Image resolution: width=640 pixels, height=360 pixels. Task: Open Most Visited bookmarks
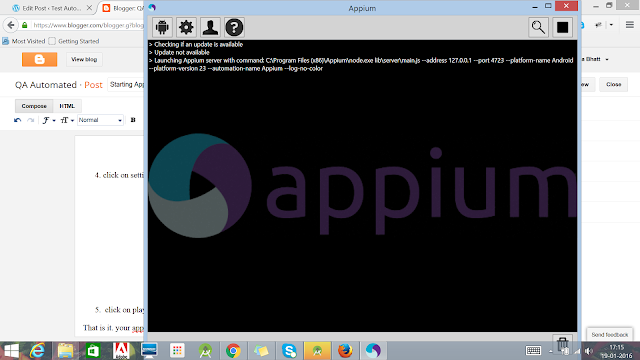(24, 41)
